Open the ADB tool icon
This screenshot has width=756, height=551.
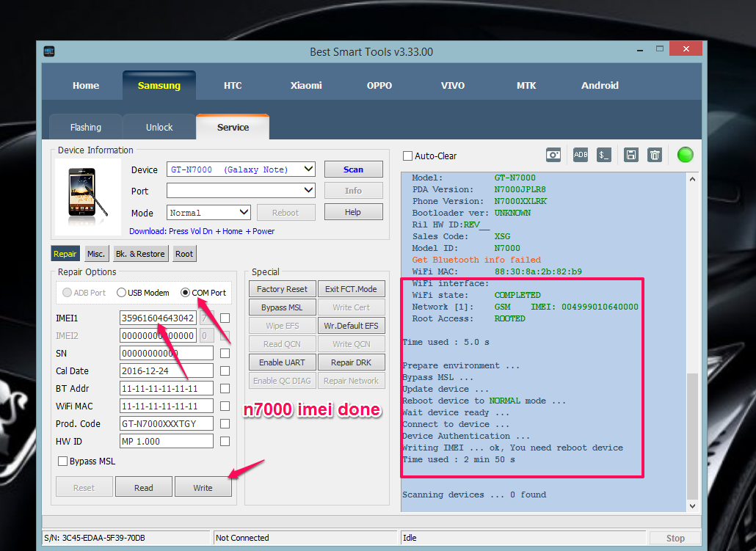580,155
